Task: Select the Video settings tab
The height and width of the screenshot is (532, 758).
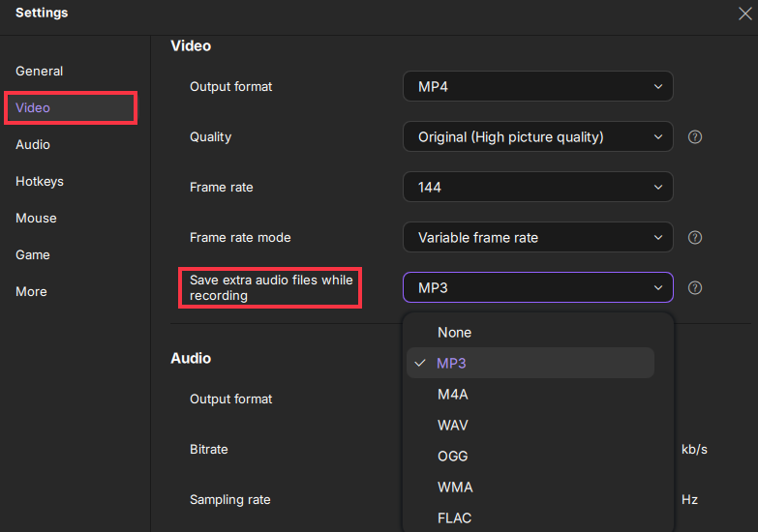Action: [71, 107]
